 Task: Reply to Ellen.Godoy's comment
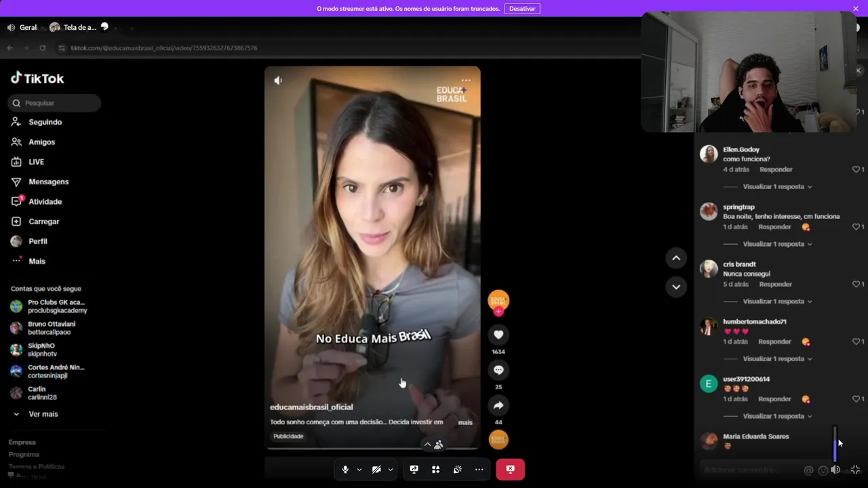click(x=776, y=169)
